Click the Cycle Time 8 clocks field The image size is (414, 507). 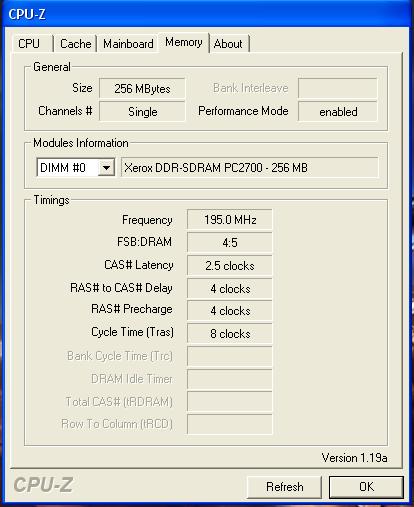tap(230, 333)
